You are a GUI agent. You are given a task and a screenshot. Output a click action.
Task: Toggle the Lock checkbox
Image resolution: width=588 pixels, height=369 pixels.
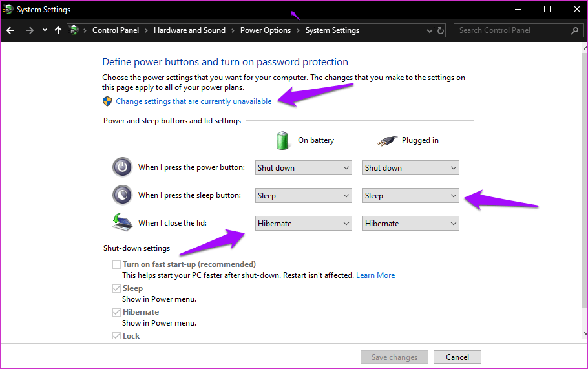pyautogui.click(x=116, y=336)
